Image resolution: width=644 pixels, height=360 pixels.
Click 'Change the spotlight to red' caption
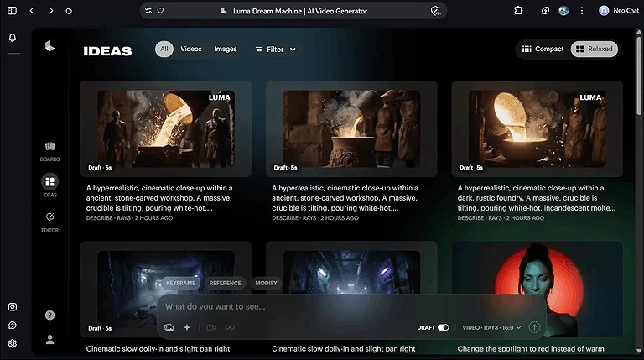531,349
